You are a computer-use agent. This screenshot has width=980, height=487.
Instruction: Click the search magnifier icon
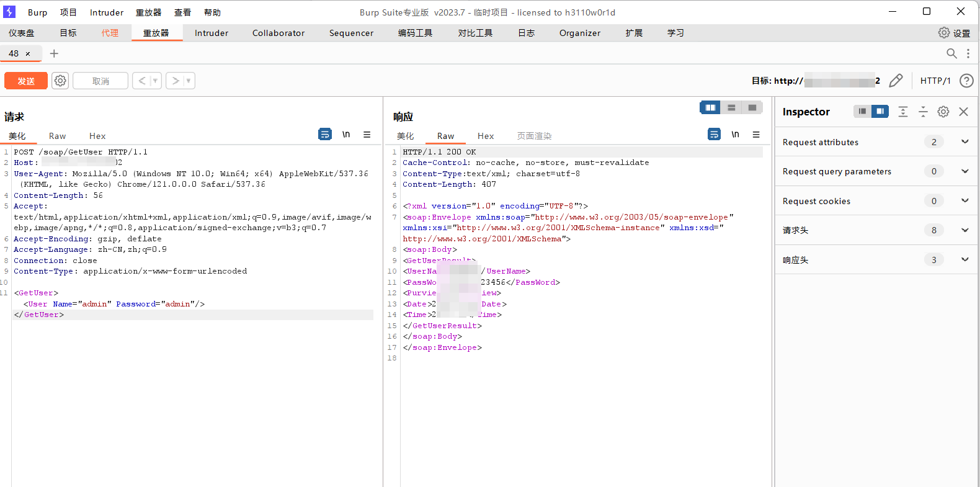pos(951,53)
